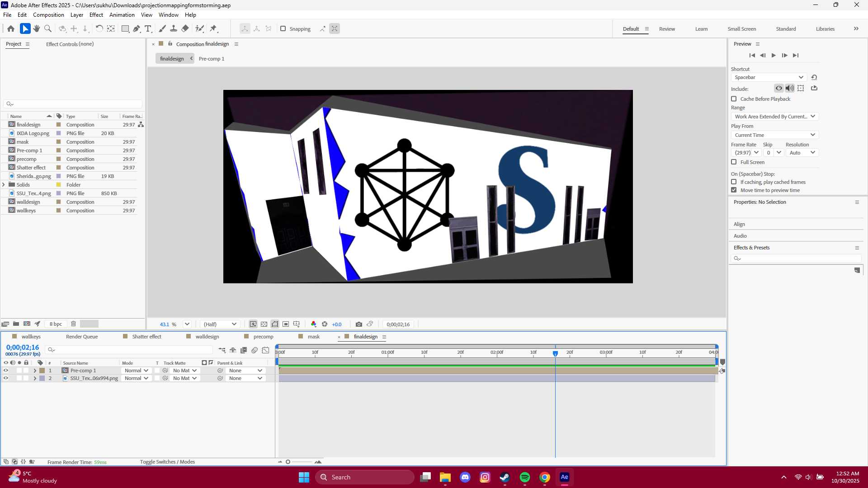Open the magnification percentage dropdown
Image resolution: width=868 pixels, height=488 pixels.
(186, 324)
